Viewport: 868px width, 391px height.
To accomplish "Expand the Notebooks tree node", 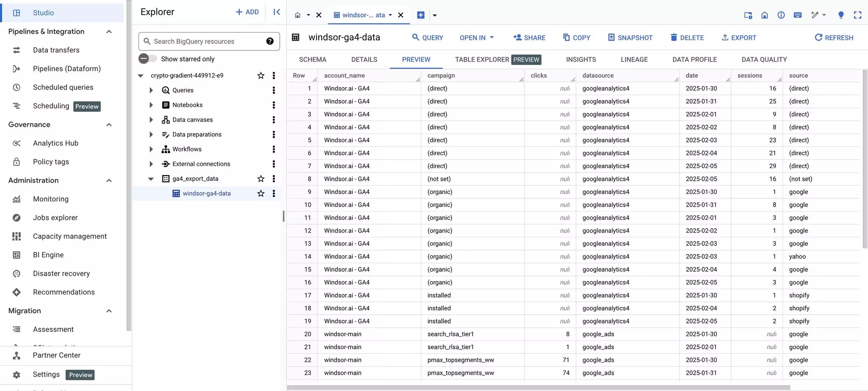I will point(151,105).
